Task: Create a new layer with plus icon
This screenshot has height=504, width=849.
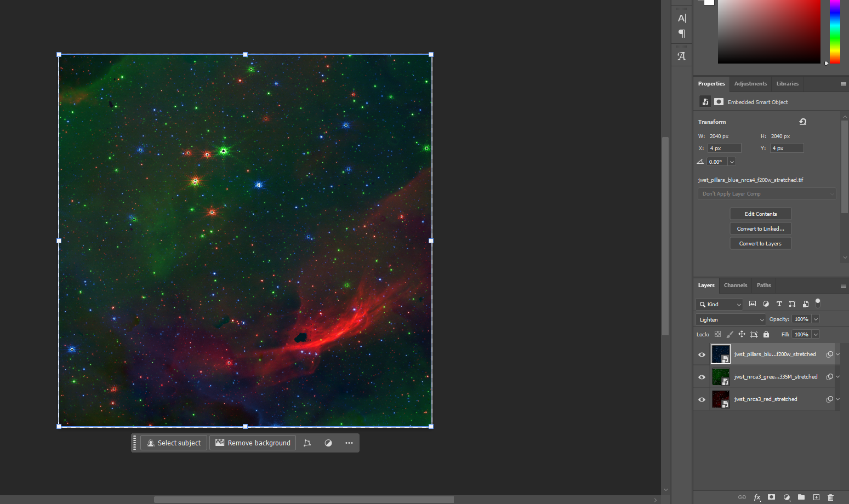Action: 816,497
